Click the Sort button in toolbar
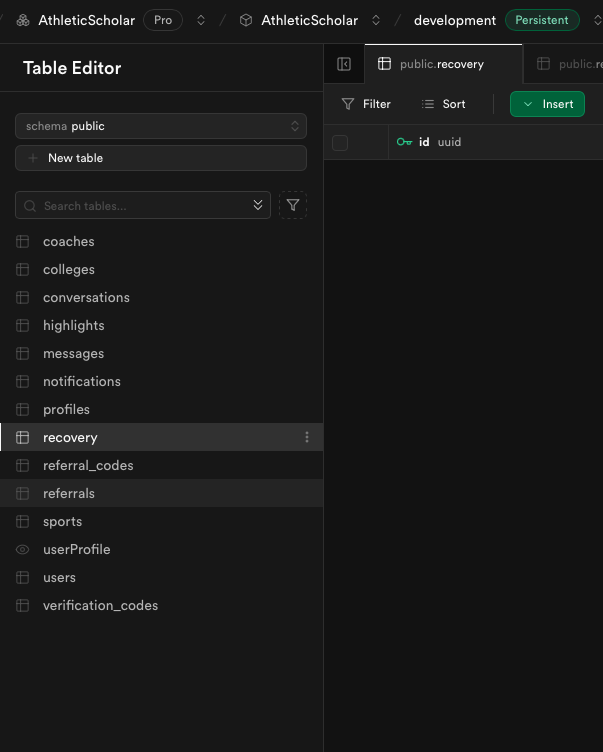The height and width of the screenshot is (752, 603). (444, 104)
